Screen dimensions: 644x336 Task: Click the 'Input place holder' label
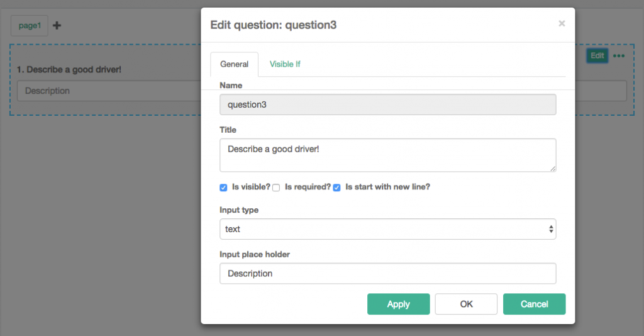tap(255, 254)
